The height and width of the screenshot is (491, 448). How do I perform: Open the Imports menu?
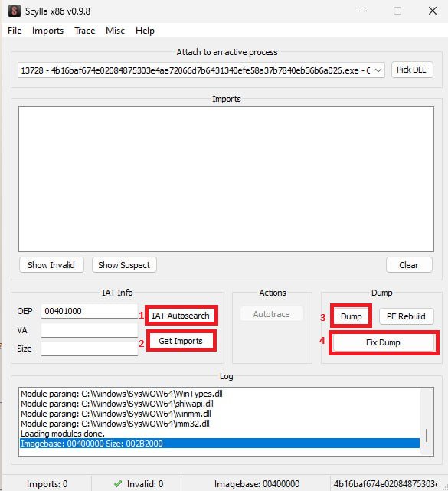[x=47, y=31]
